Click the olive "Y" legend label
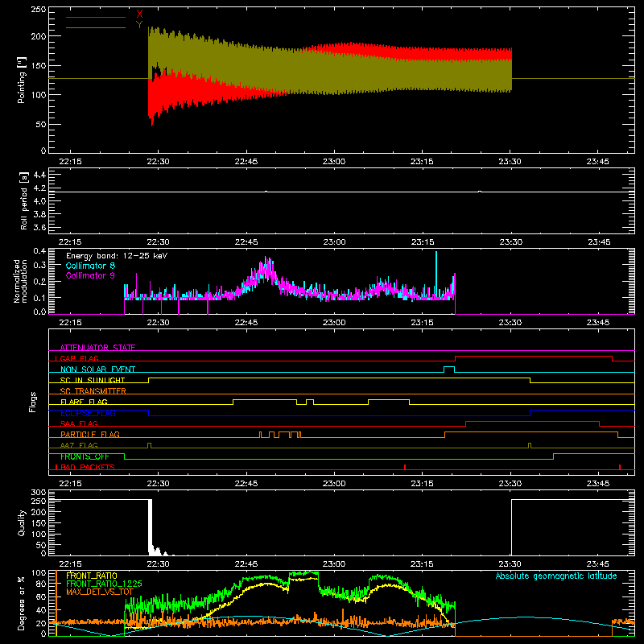This screenshot has width=644, height=644. (139, 25)
